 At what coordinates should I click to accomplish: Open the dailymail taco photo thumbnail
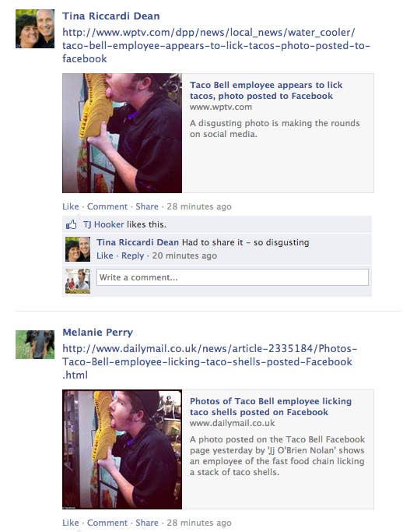click(122, 449)
